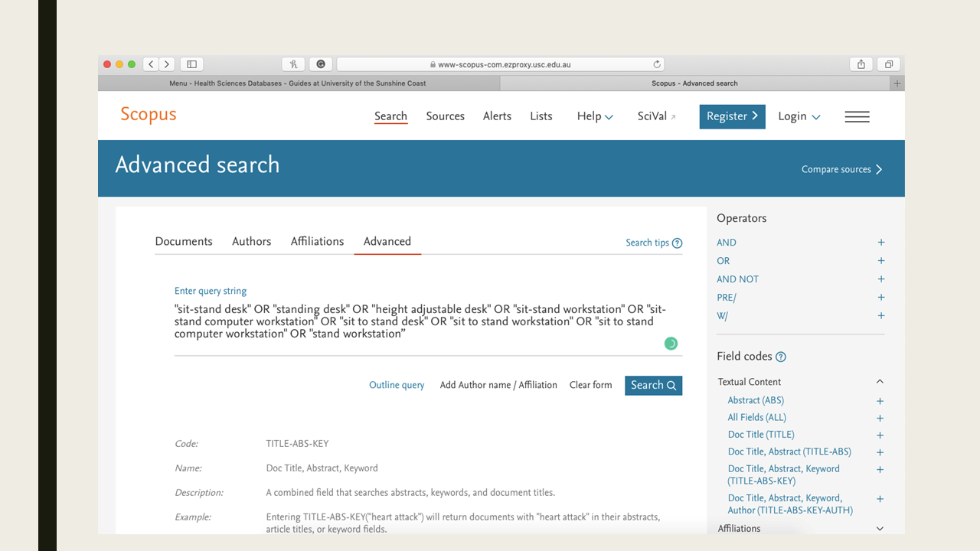Image resolution: width=980 pixels, height=551 pixels.
Task: Switch to the Documents tab
Action: point(184,241)
